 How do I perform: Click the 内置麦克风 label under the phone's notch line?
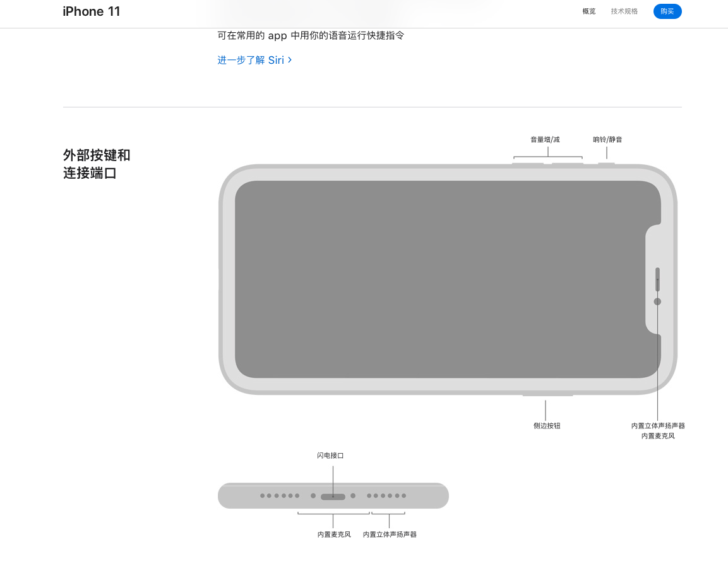658,436
